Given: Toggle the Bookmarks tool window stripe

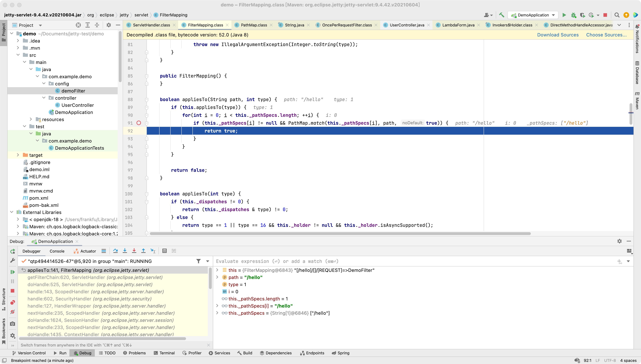Looking at the screenshot, I should click(x=4, y=331).
